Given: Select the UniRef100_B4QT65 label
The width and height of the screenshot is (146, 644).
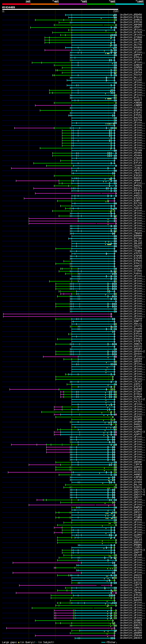Looking at the screenshot, I should point(131,118).
